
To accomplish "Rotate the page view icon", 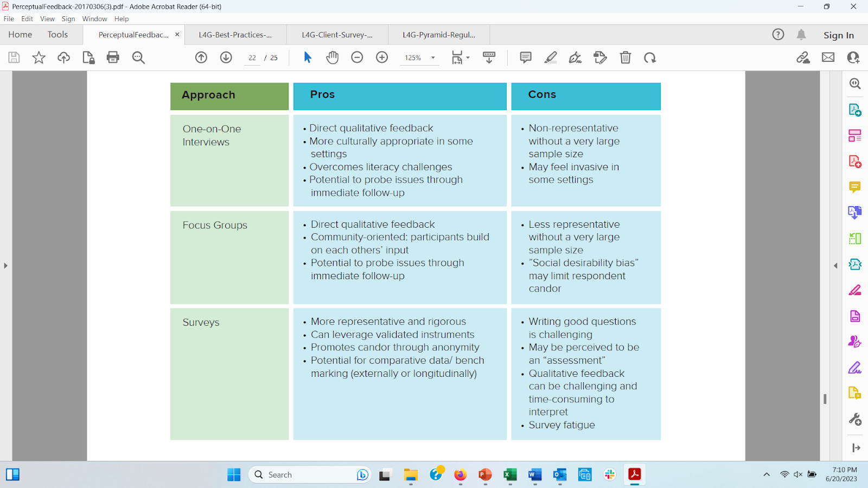I will 650,57.
